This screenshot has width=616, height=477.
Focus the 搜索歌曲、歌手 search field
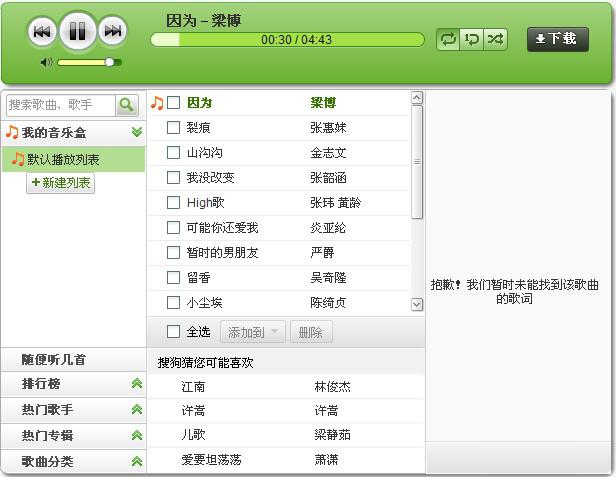(x=61, y=105)
